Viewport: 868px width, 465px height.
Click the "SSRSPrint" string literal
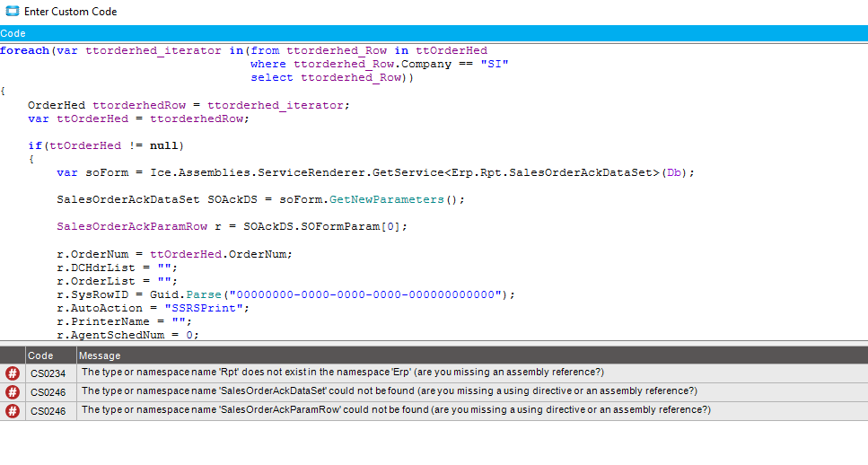[x=204, y=308]
